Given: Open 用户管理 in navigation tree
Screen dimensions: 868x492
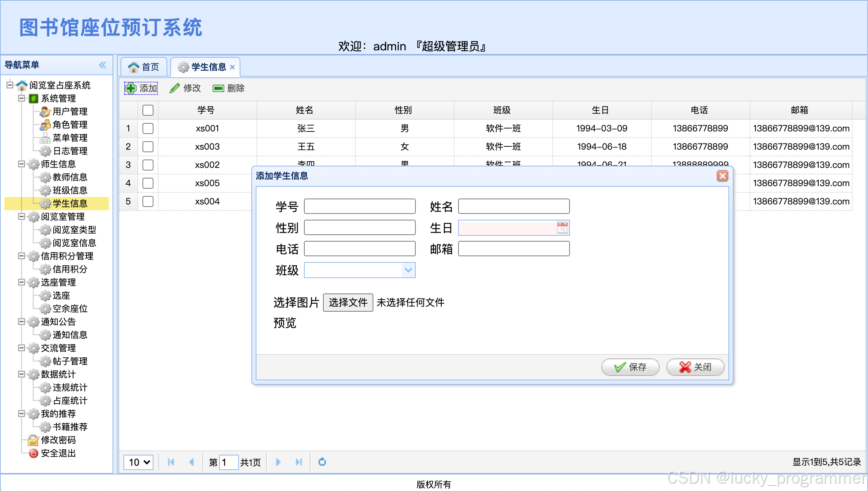Looking at the screenshot, I should tap(69, 111).
